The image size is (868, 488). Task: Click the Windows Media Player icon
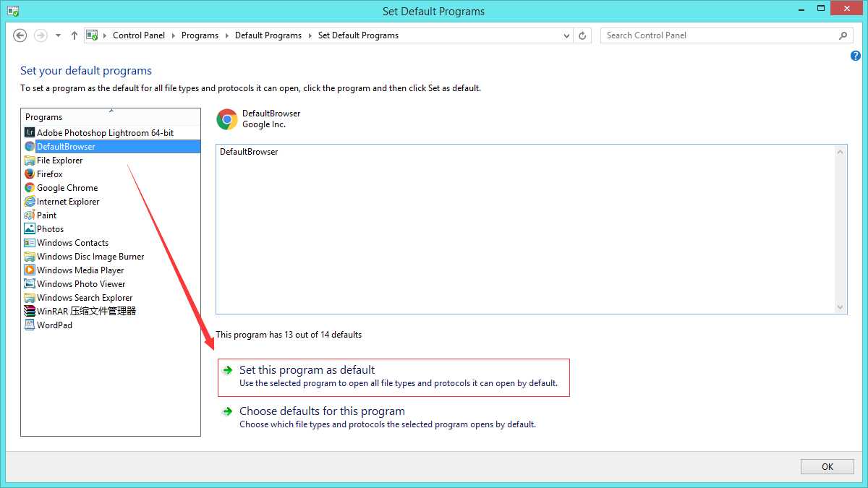(30, 270)
